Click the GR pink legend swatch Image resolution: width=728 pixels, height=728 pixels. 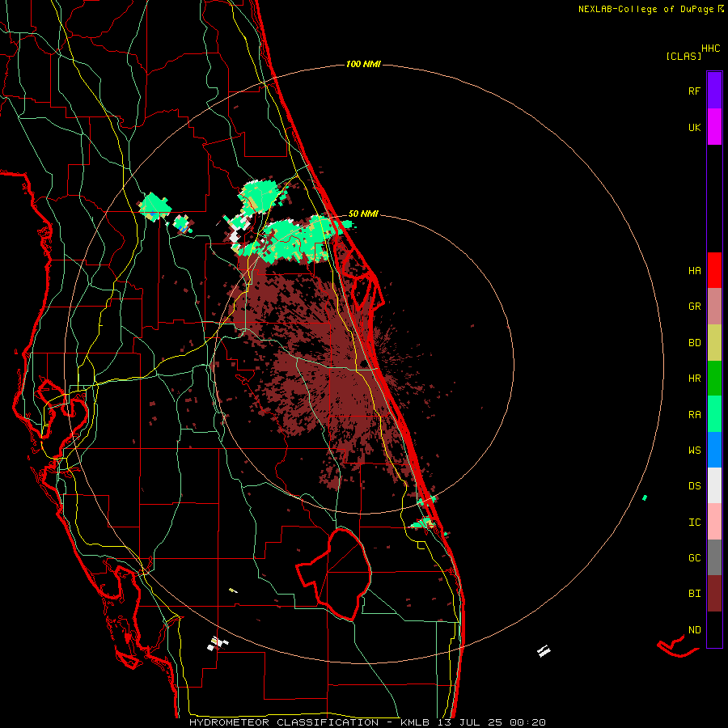(x=714, y=307)
